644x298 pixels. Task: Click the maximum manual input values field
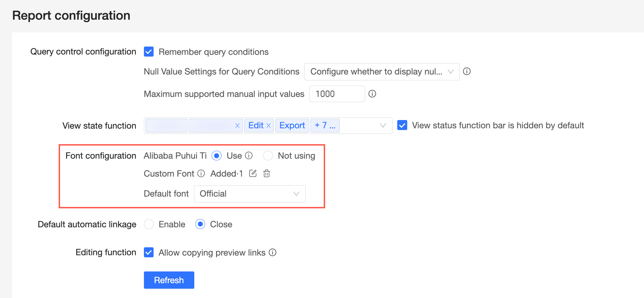click(337, 94)
